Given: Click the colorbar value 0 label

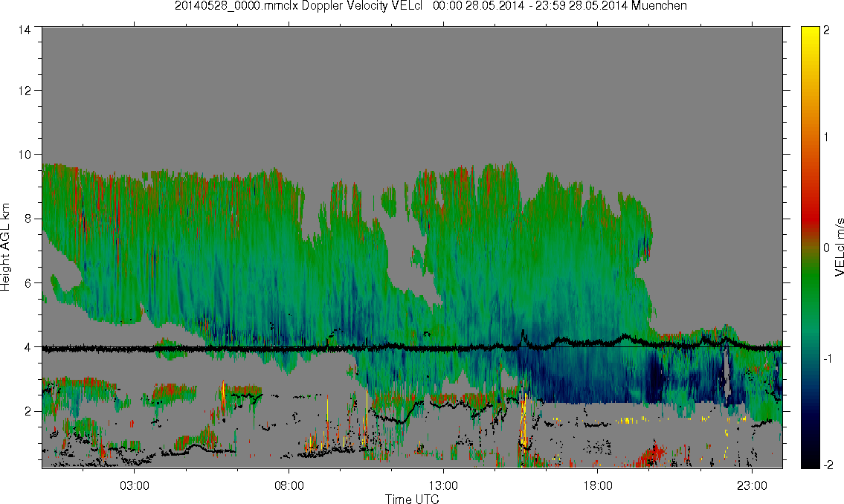Looking at the screenshot, I should point(826,248).
